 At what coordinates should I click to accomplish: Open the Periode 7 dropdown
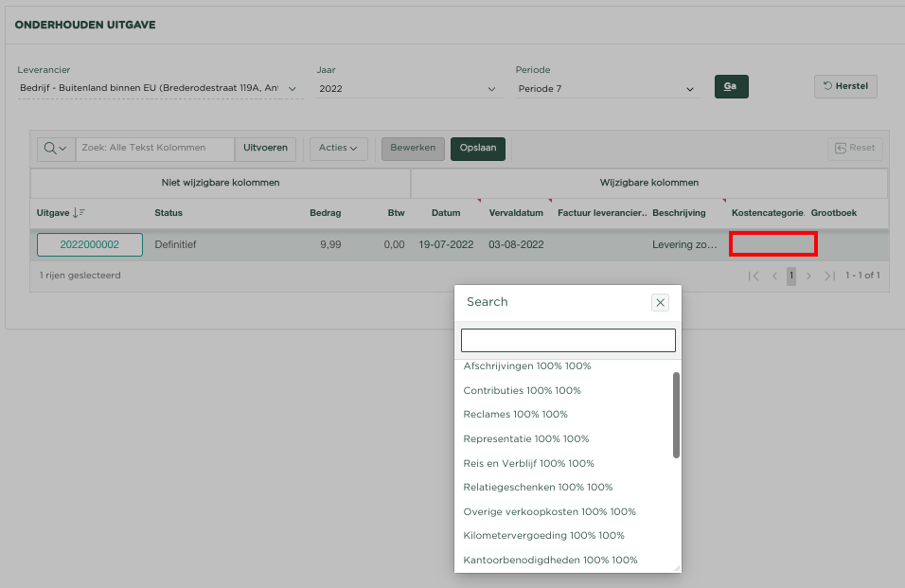(607, 89)
